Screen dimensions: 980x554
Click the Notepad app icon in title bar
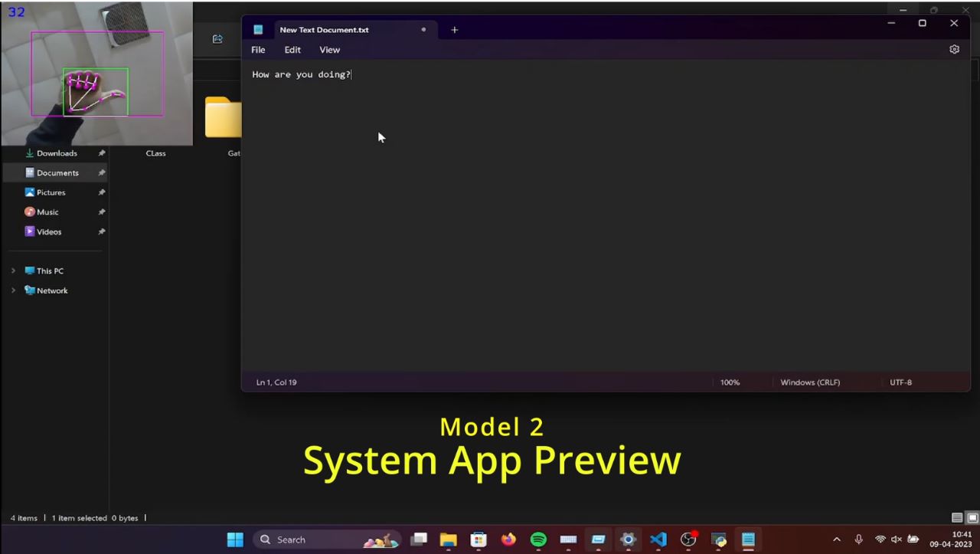pos(258,30)
